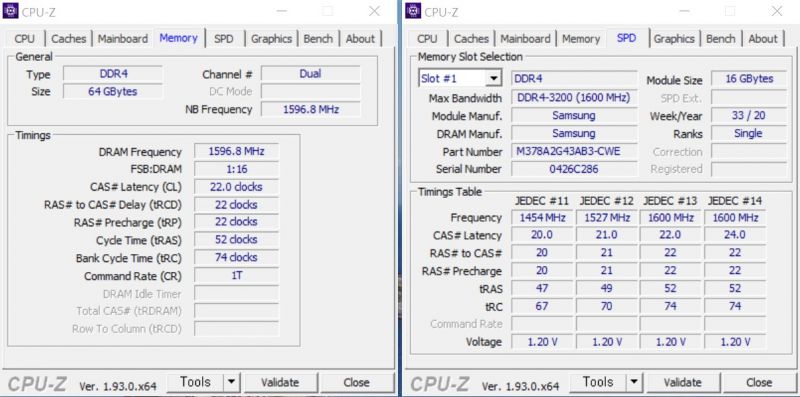The width and height of the screenshot is (800, 397).
Task: Close the right CPU-Z window via title bar X
Action: pyautogui.click(x=777, y=11)
